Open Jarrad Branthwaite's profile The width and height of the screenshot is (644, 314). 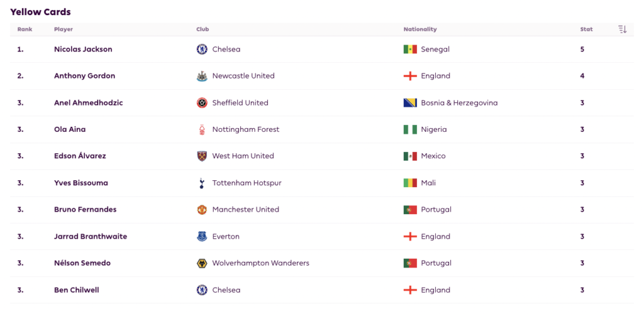tap(91, 237)
